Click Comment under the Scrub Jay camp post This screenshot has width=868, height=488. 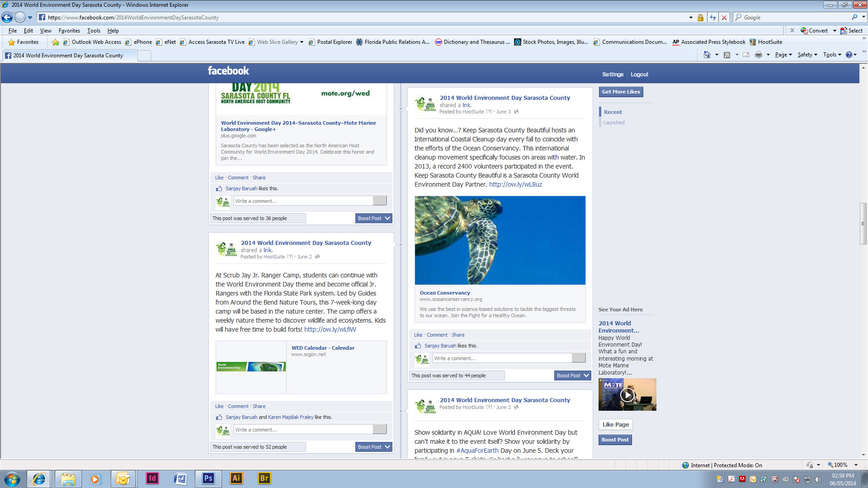(x=238, y=406)
